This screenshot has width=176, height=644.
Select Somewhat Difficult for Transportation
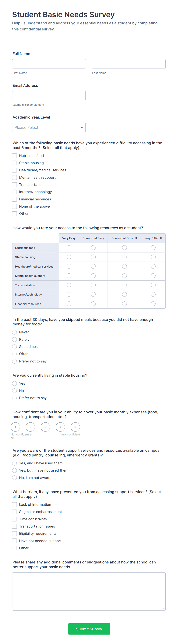click(x=124, y=285)
